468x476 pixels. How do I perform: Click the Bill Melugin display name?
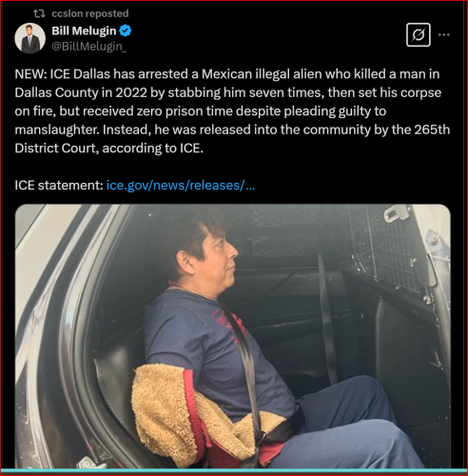click(84, 30)
